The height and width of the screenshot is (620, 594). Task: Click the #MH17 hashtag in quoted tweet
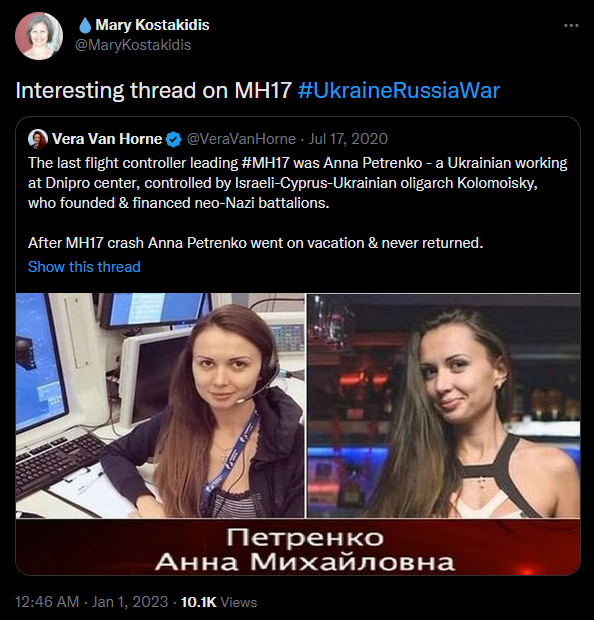click(x=266, y=163)
